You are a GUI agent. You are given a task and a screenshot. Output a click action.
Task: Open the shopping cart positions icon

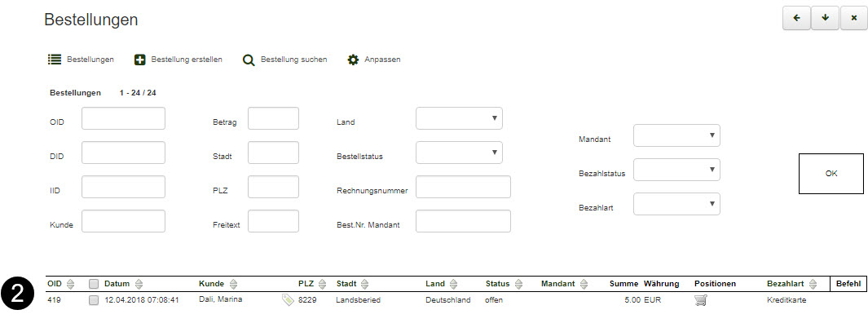700,300
